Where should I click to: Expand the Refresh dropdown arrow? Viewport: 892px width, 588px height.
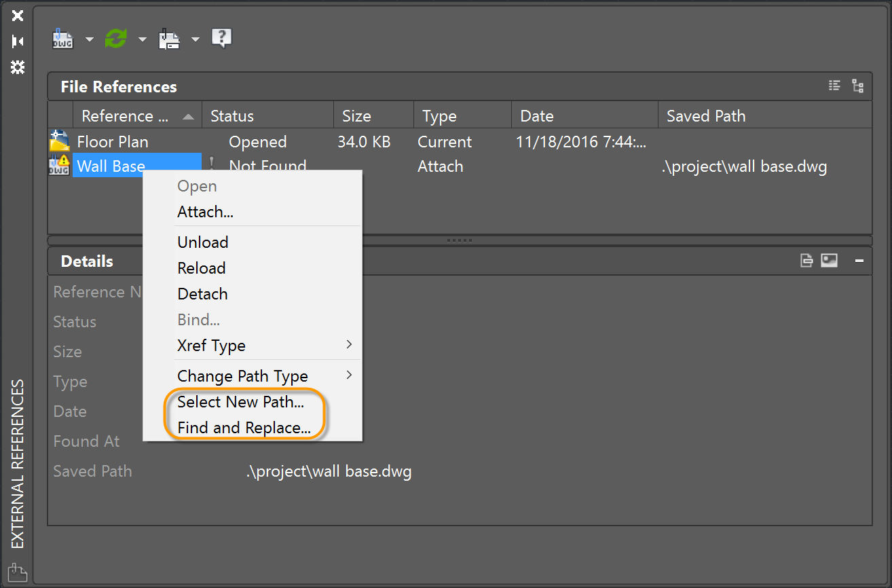point(143,39)
